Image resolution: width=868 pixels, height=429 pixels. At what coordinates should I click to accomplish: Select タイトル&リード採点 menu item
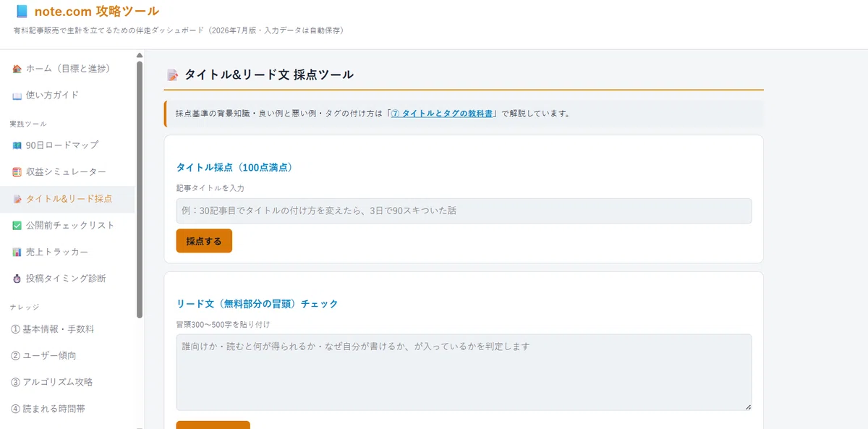(67, 199)
